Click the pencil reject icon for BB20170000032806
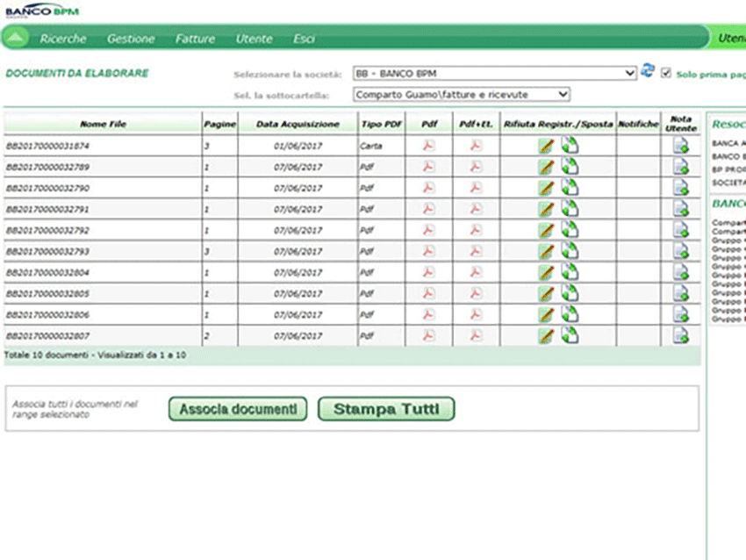The width and height of the screenshot is (746, 560). (546, 314)
